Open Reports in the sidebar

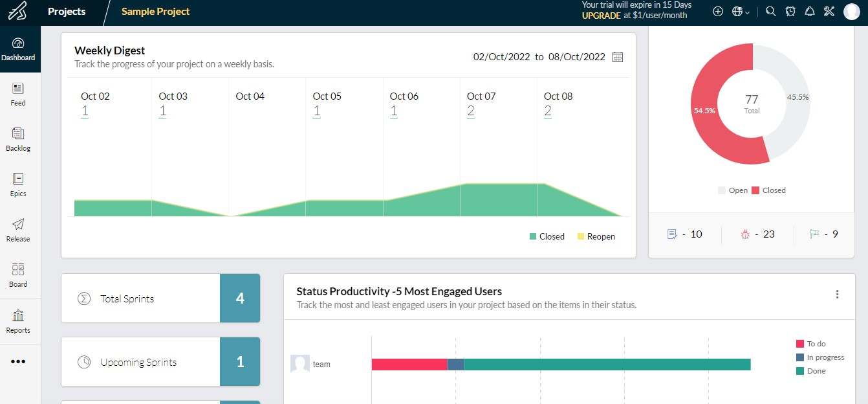tap(18, 322)
